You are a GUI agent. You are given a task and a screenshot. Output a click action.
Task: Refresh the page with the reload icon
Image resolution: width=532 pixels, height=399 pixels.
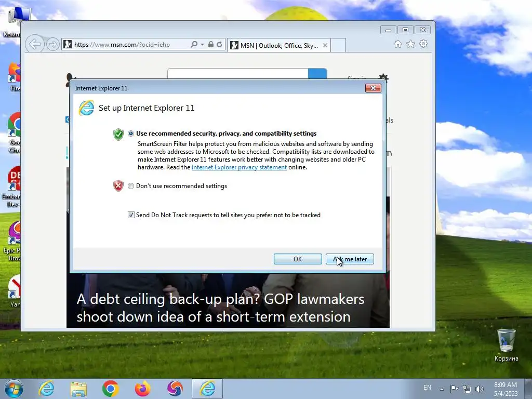click(219, 45)
